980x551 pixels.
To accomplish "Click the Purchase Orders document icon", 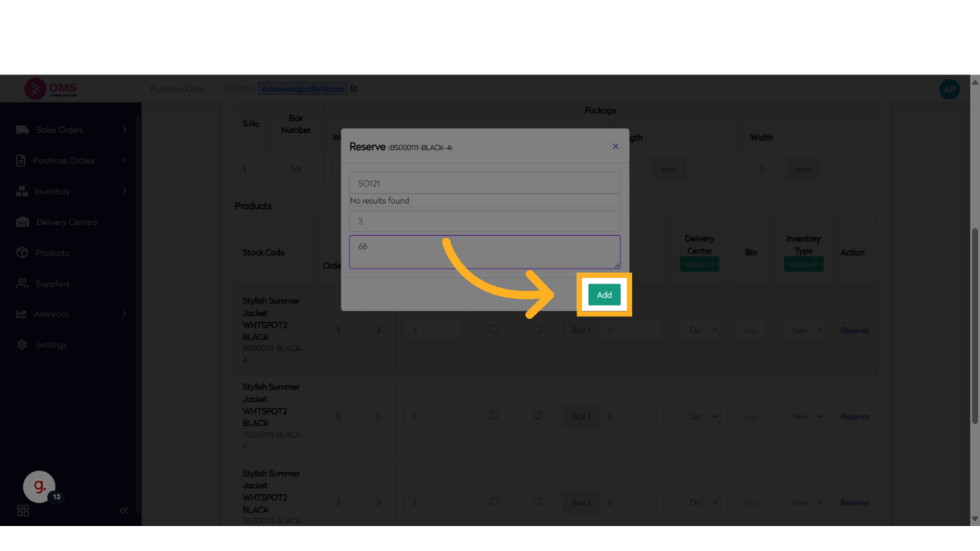I will [21, 160].
